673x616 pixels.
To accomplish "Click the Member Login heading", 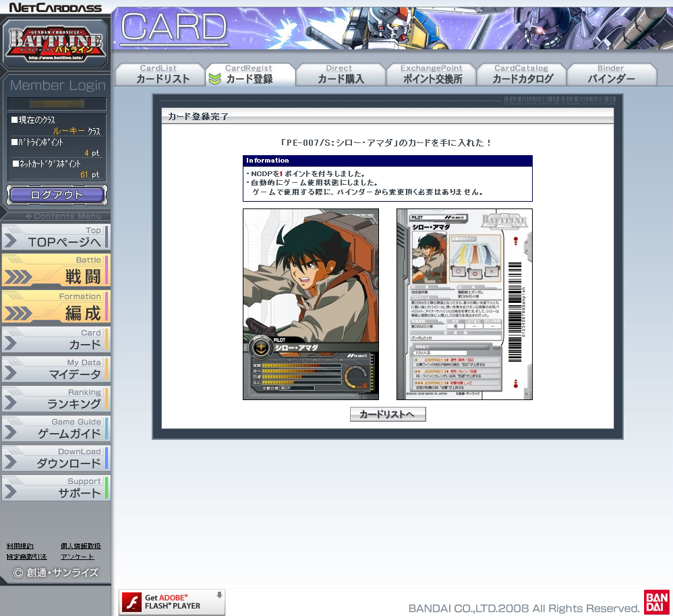I will (57, 85).
